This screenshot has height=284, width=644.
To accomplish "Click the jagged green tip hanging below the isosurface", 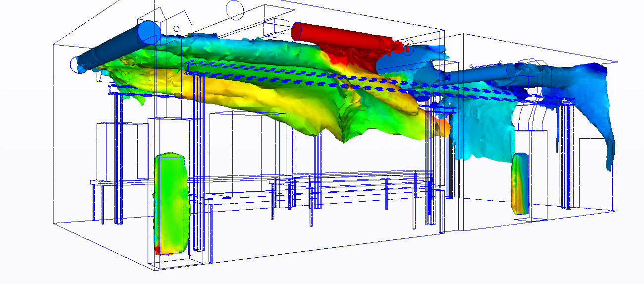I will pos(347,134).
